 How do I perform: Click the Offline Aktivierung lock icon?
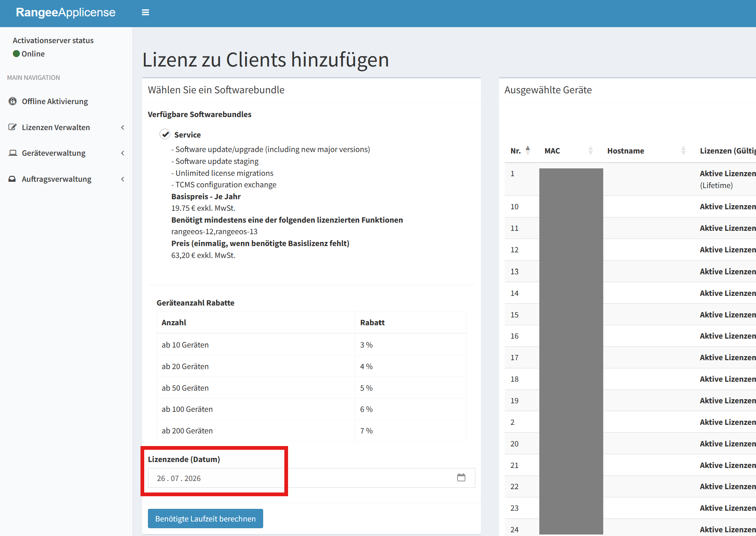(13, 101)
